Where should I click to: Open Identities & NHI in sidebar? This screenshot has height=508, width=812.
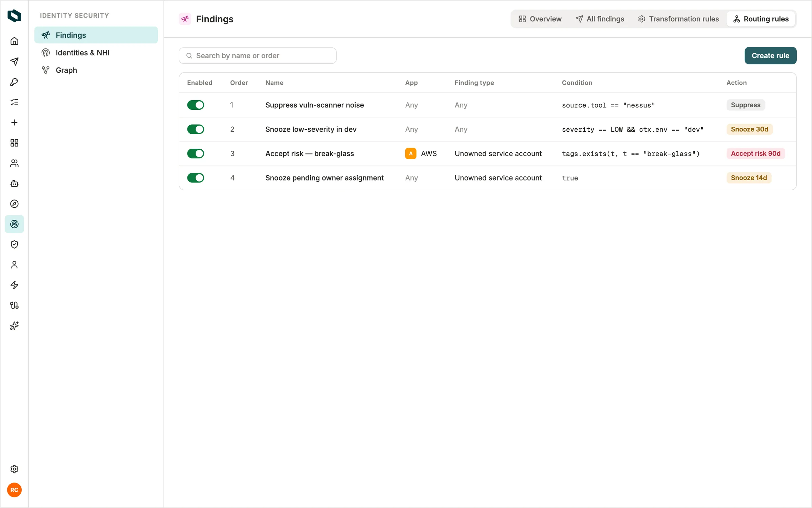[96, 53]
